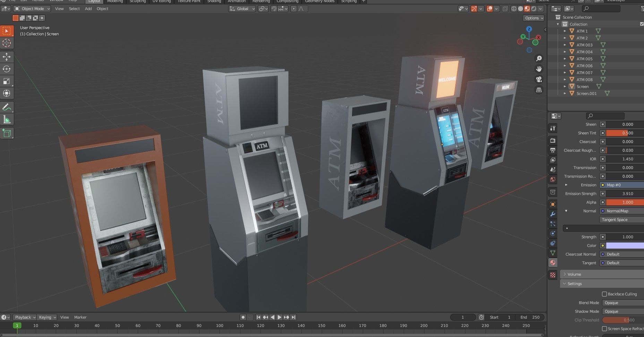Enable Screen Space Refraction

pyautogui.click(x=605, y=328)
